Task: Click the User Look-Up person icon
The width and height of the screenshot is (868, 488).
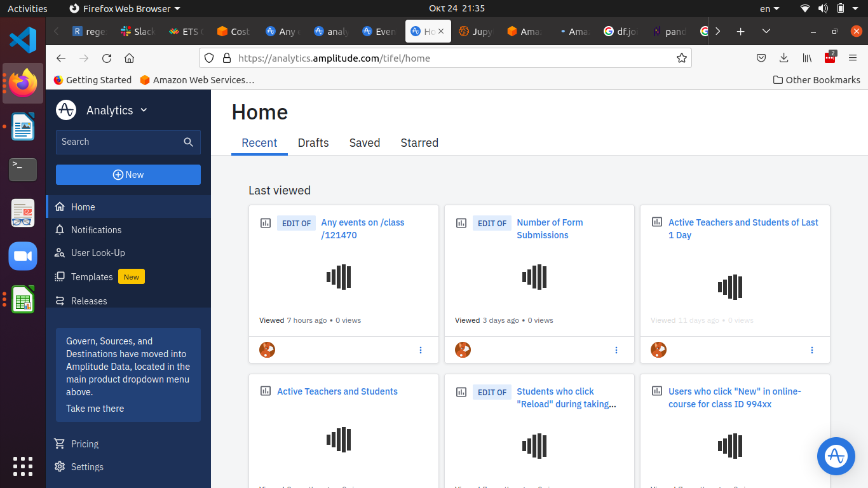Action: tap(60, 252)
